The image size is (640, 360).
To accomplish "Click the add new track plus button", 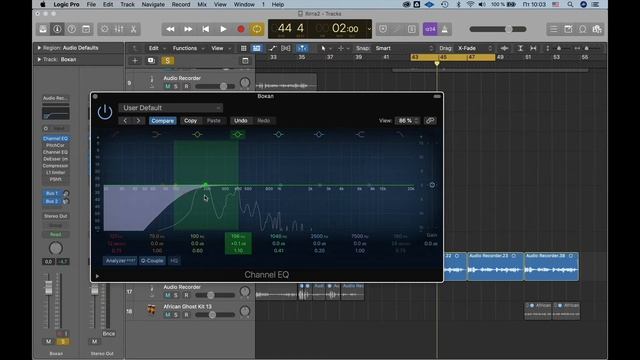I will point(135,61).
